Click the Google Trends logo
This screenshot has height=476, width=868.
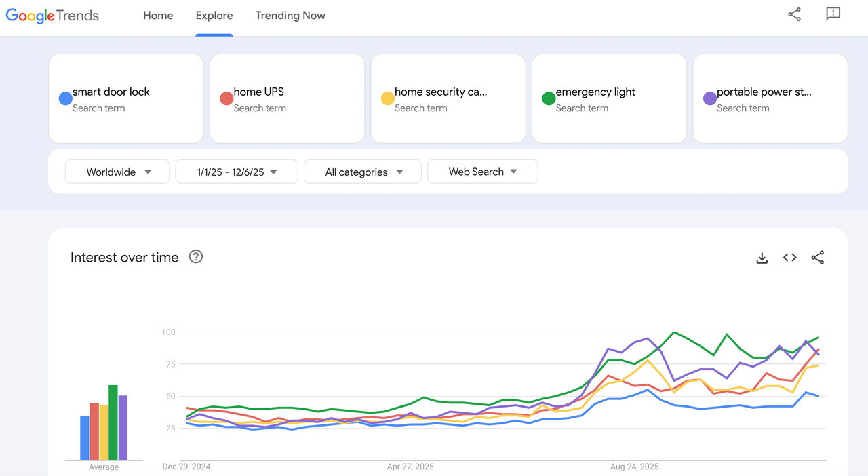[x=52, y=15]
